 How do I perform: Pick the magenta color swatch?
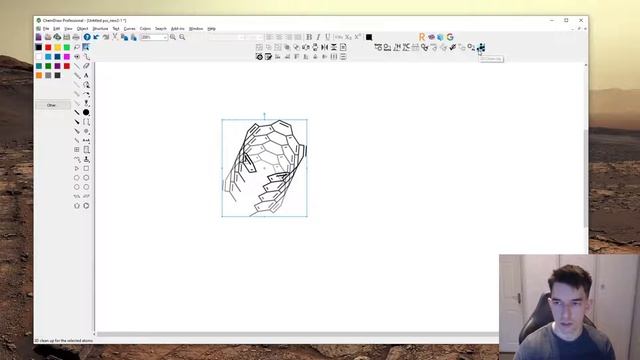tap(67, 57)
